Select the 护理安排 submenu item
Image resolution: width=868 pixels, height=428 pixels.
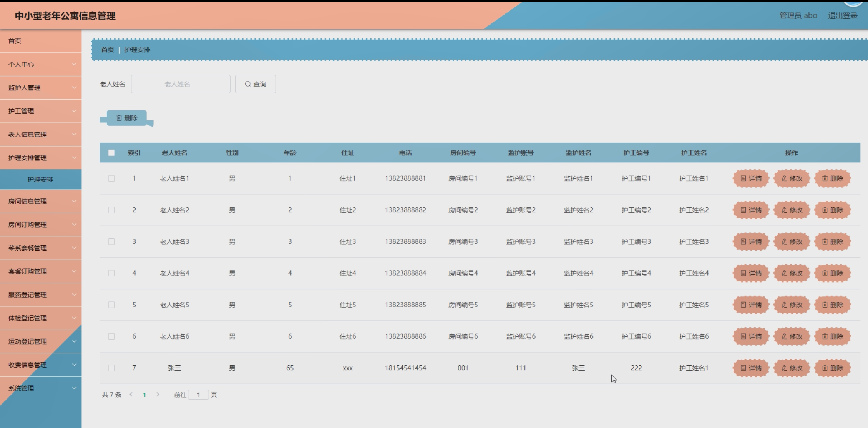point(40,179)
